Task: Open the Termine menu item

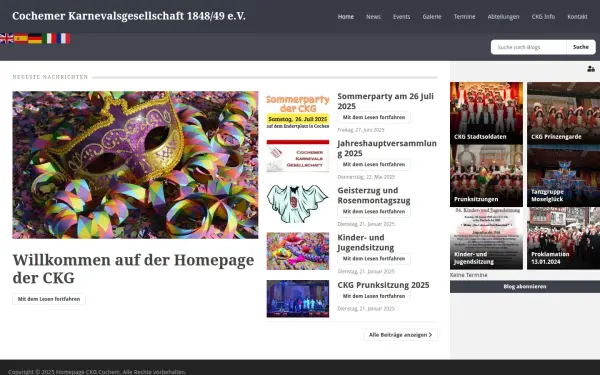Action: point(464,16)
